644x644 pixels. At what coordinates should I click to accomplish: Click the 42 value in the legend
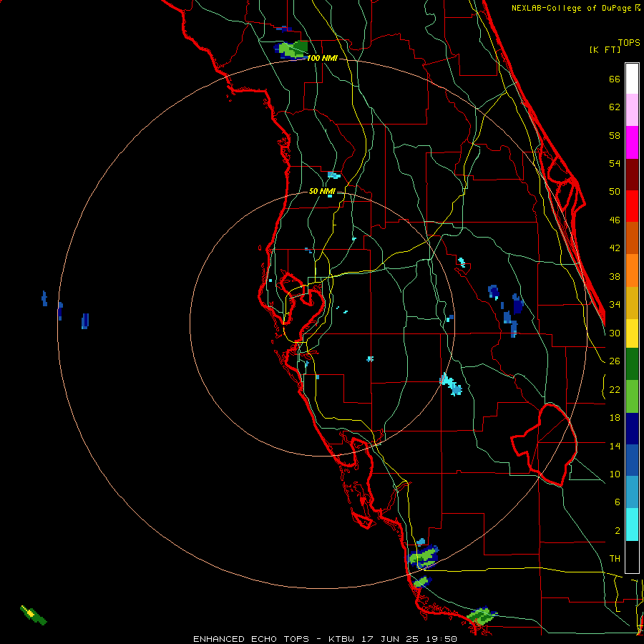click(615, 248)
